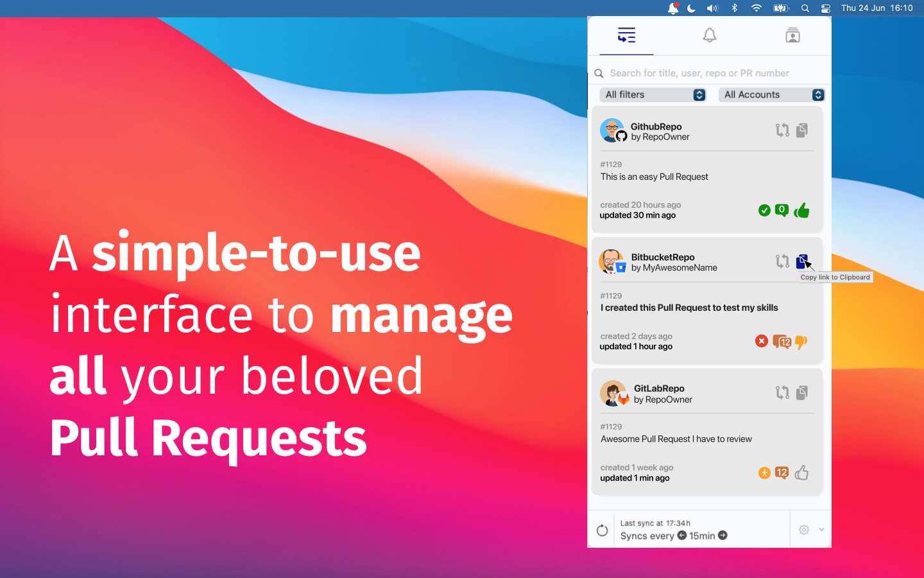Image resolution: width=924 pixels, height=578 pixels.
Task: Switch to the notifications bell tab
Action: tap(710, 35)
